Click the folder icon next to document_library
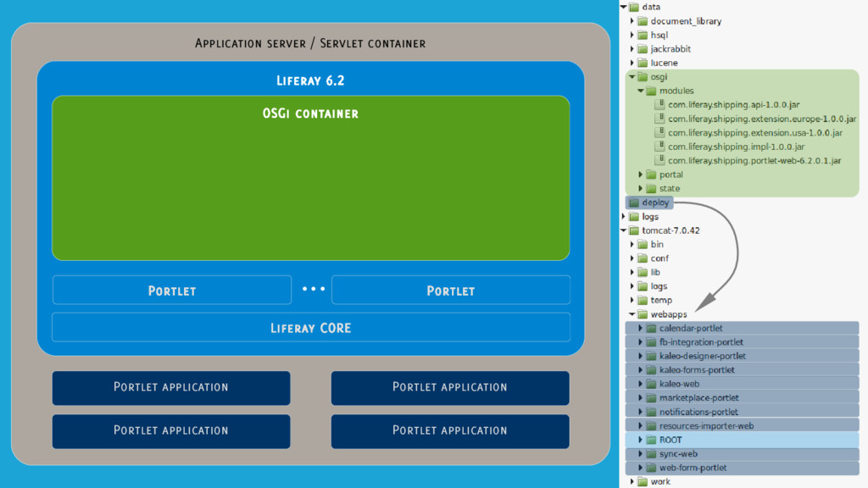The image size is (868, 488). point(643,21)
